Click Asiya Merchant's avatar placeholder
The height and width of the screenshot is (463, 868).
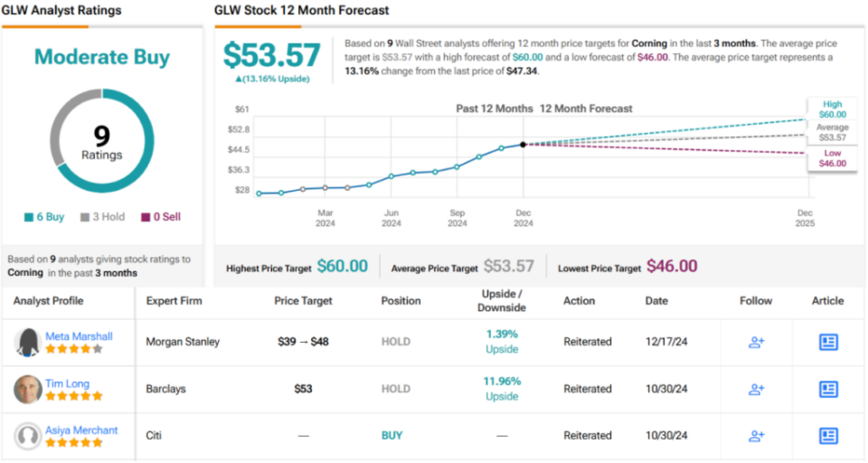pyautogui.click(x=28, y=437)
